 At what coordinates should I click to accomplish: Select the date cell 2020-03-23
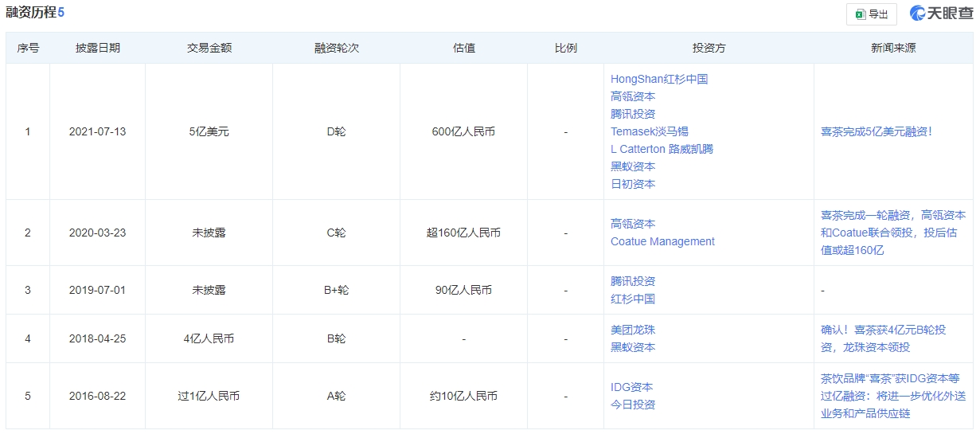pyautogui.click(x=97, y=233)
